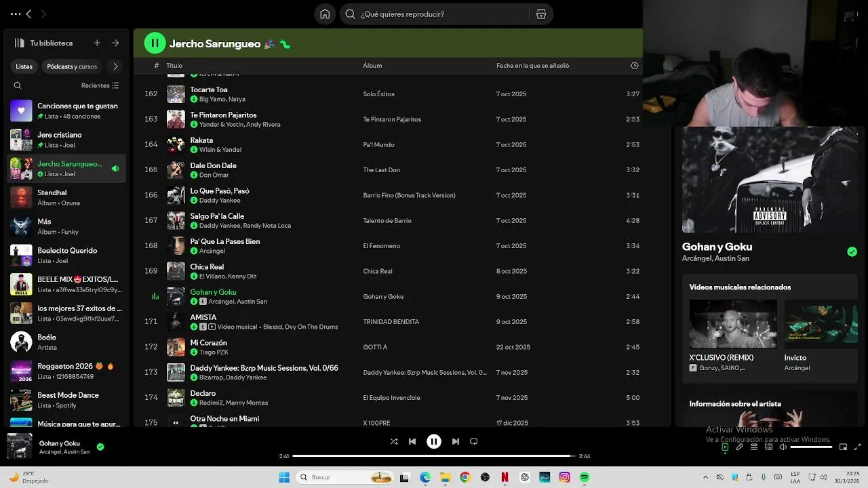Search within your library
The width and height of the screenshot is (868, 488).
point(18,85)
